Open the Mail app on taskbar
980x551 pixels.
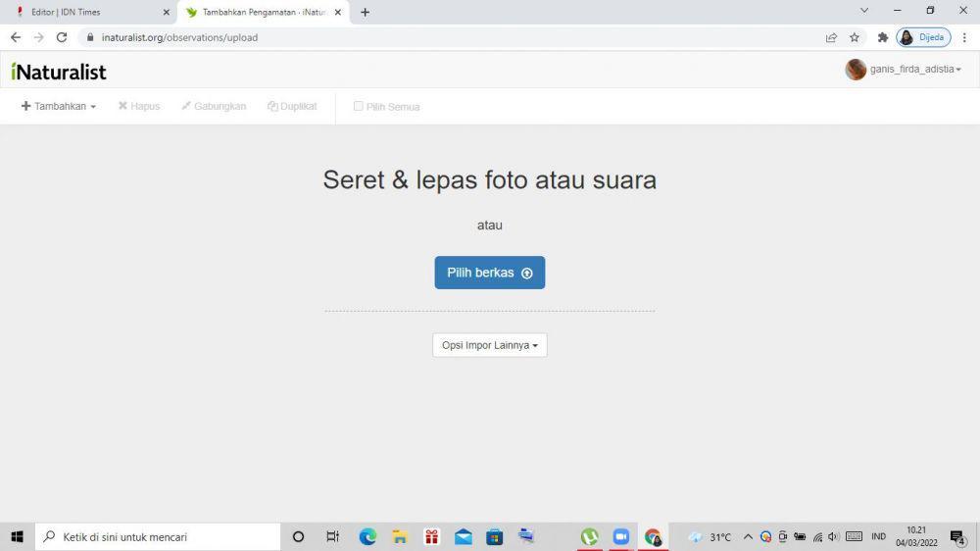coord(464,536)
